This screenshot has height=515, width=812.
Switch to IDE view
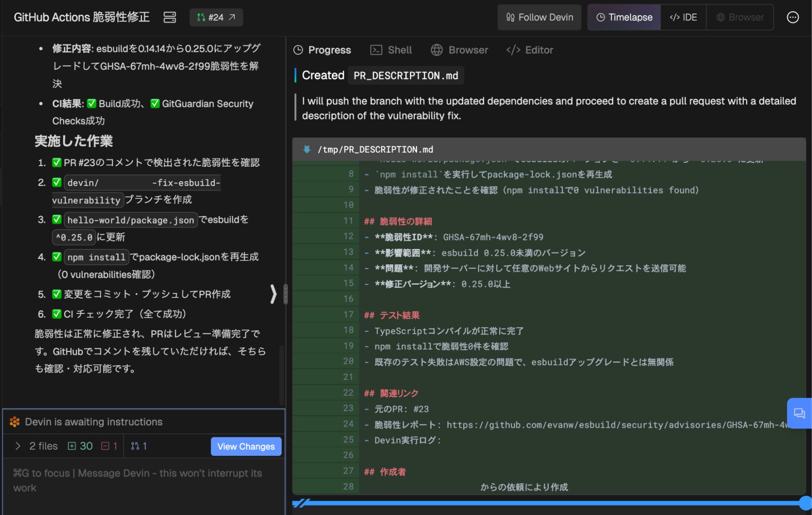pos(683,17)
